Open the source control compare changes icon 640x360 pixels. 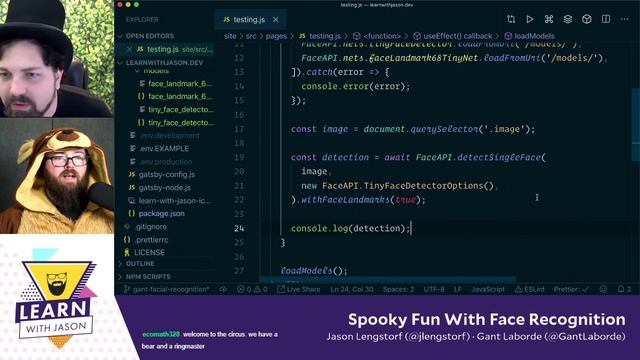pyautogui.click(x=511, y=19)
